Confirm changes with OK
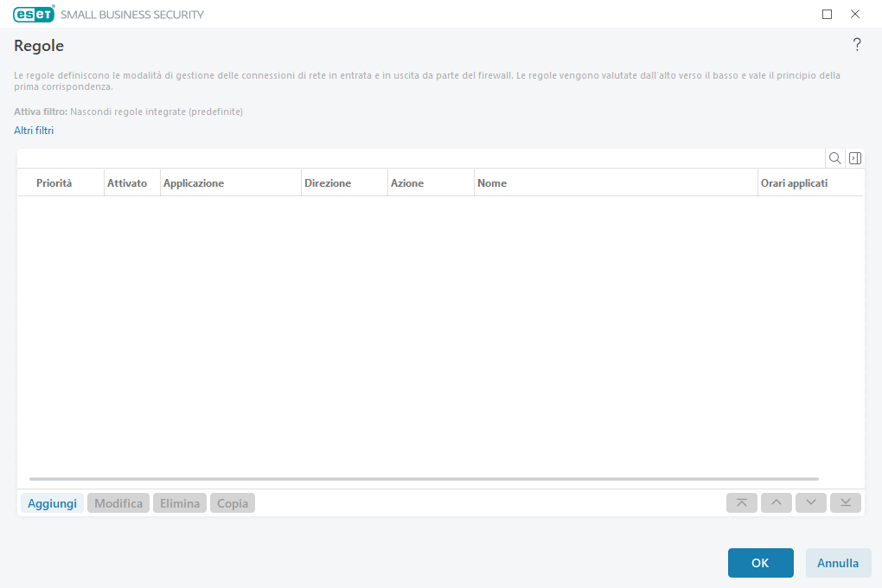882x588 pixels. click(x=760, y=562)
